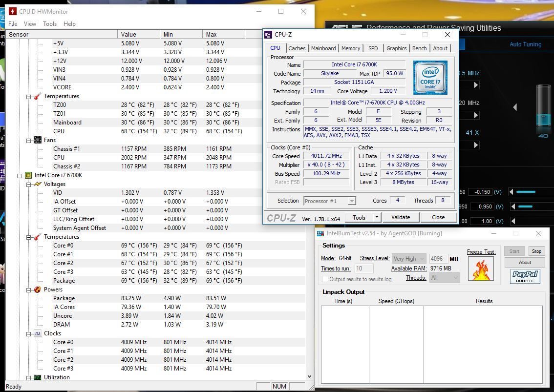Click the CPU-Z chip icon in title bar

268,34
